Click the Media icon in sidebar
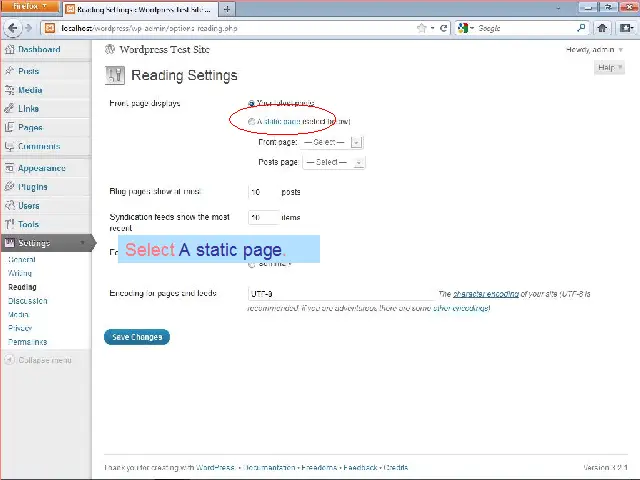640x480 pixels. (9, 90)
